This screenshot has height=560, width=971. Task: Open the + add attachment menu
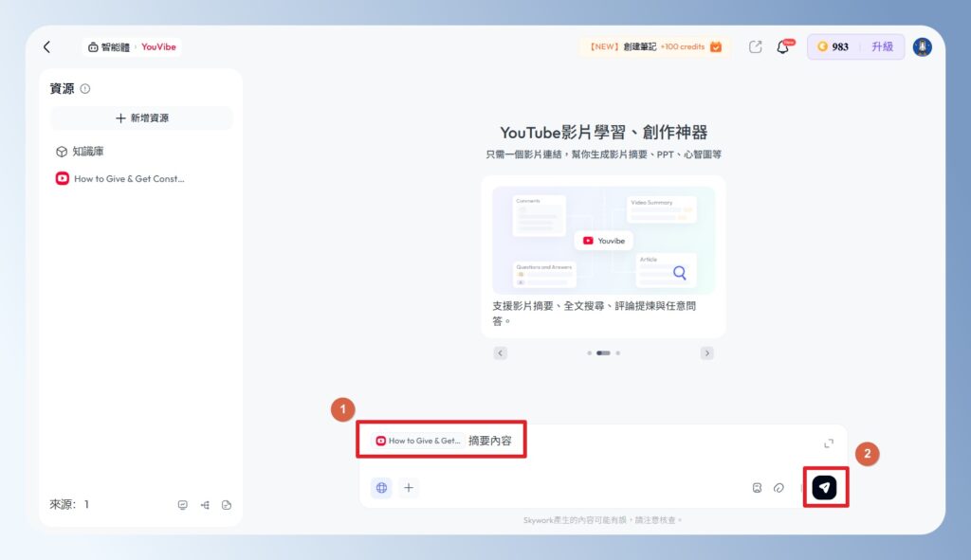coord(408,487)
